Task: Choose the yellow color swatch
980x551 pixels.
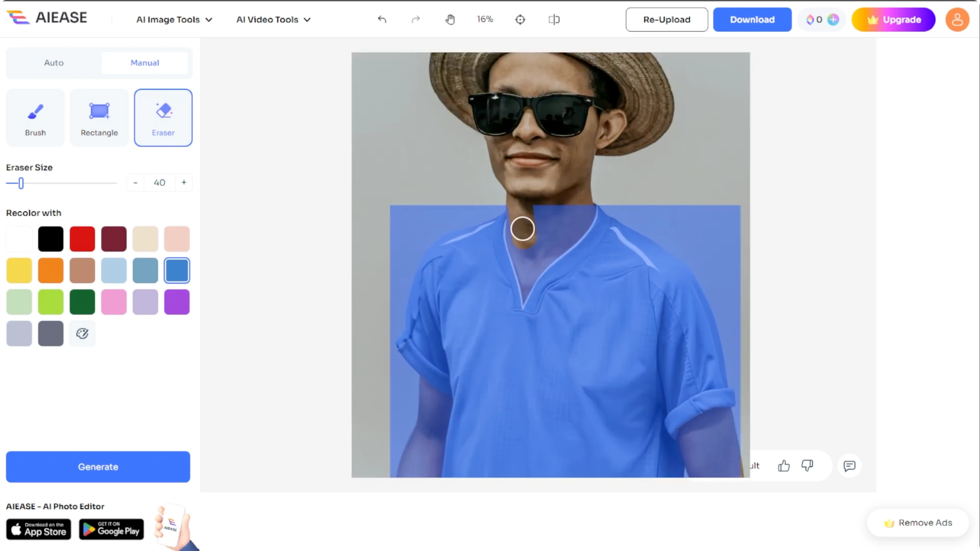Action: (x=19, y=270)
